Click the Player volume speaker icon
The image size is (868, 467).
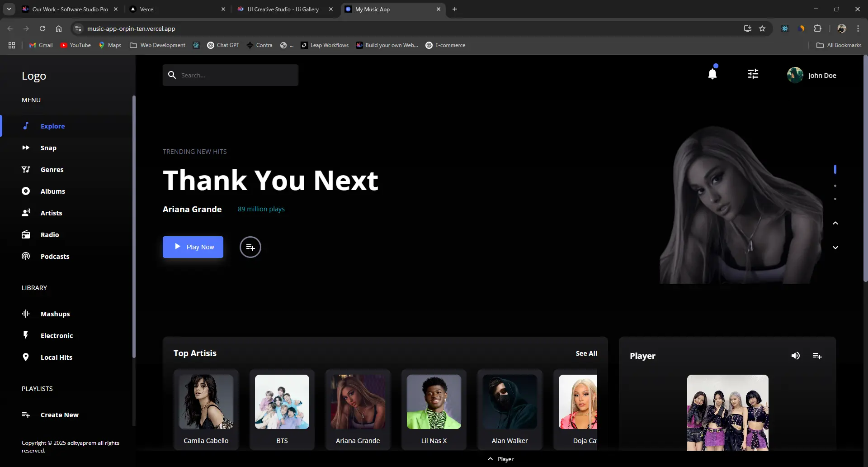point(796,356)
